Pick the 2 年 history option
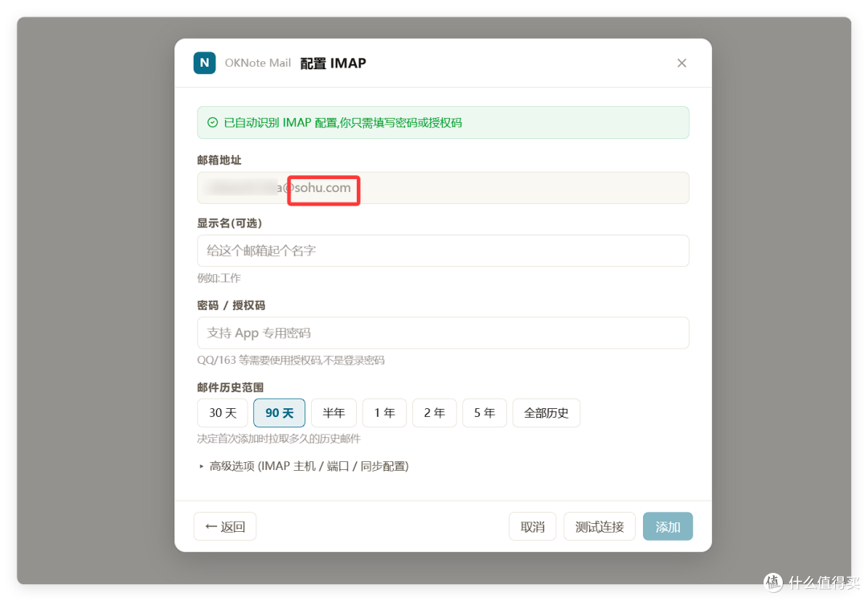The image size is (868, 601). click(435, 413)
